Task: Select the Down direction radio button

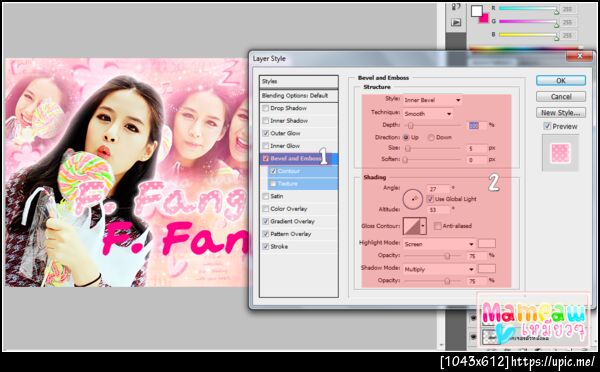Action: [431, 137]
